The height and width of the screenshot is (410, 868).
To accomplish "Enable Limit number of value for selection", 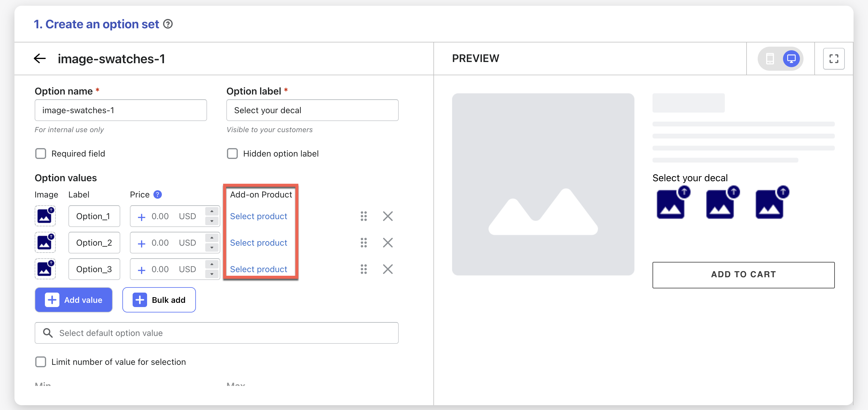I will coord(41,362).
